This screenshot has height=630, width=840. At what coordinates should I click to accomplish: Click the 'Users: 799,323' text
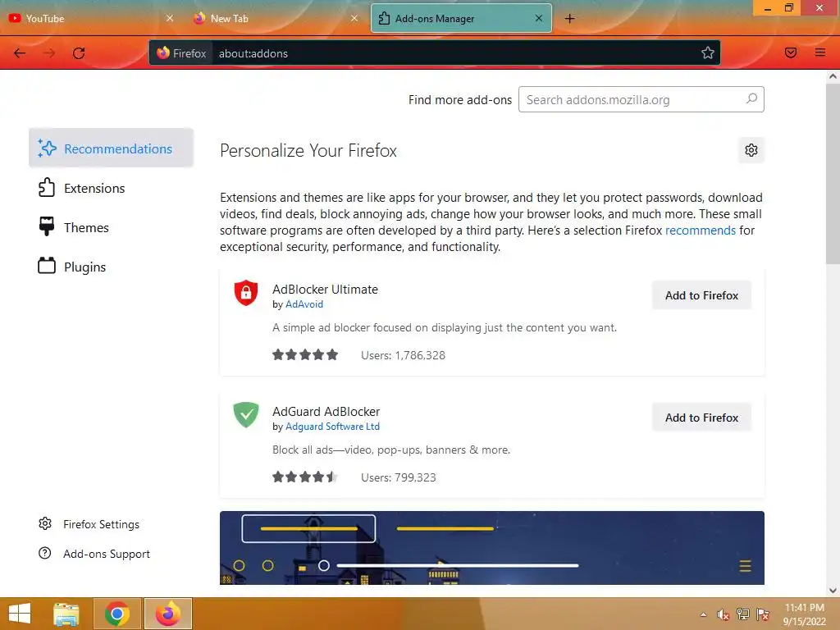[399, 477]
